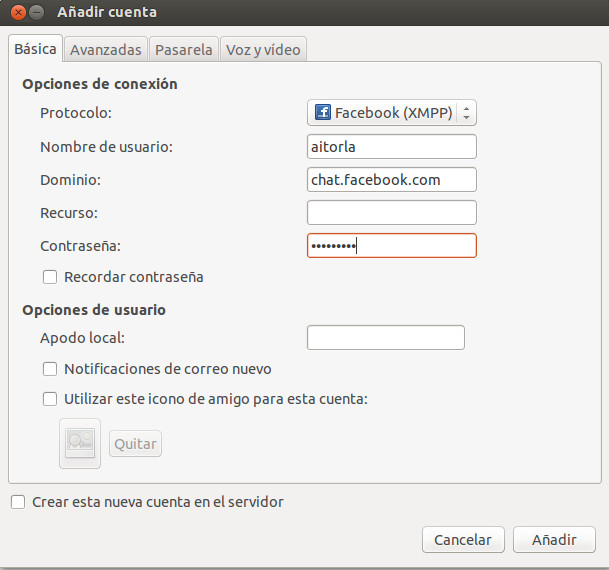This screenshot has height=570, width=609.
Task: Click the buddy icon image placeholder
Action: pos(80,443)
